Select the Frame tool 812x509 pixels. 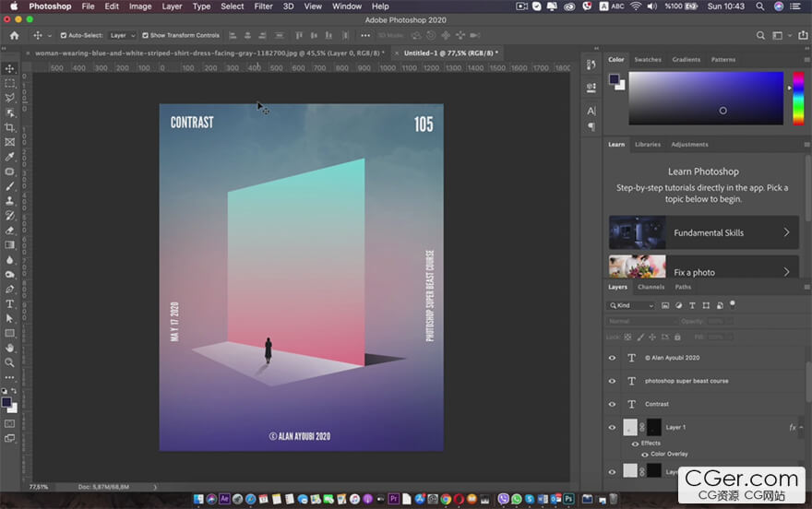coord(10,142)
